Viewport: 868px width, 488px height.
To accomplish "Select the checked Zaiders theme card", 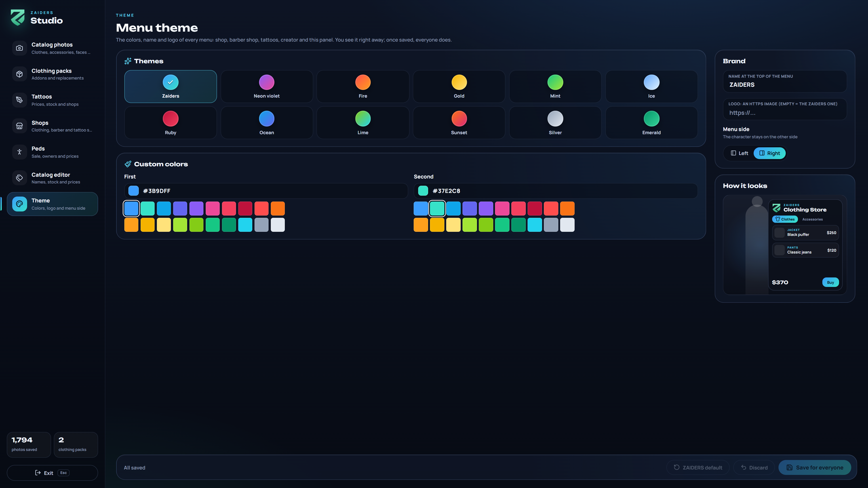I will 171,86.
